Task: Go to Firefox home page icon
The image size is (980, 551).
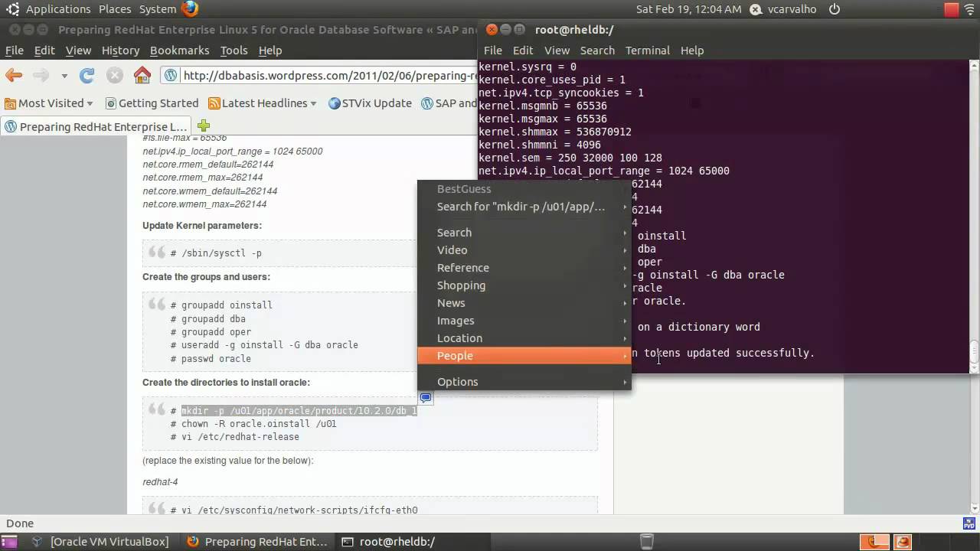Action: [x=142, y=75]
